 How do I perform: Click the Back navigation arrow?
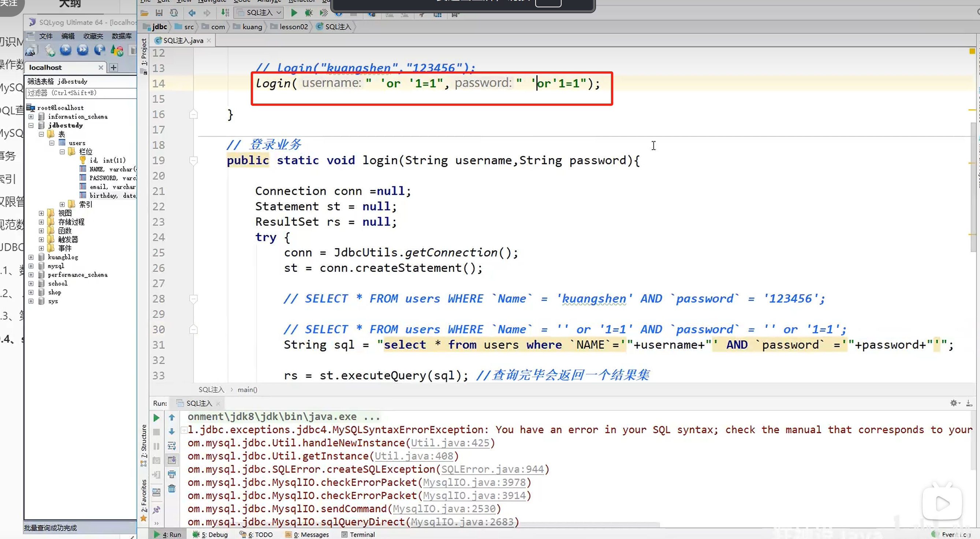point(192,13)
